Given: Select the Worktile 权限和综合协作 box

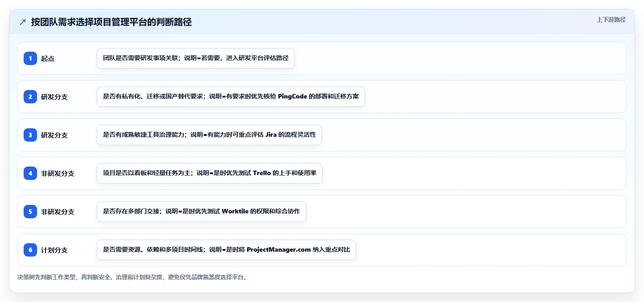Looking at the screenshot, I should tap(202, 212).
